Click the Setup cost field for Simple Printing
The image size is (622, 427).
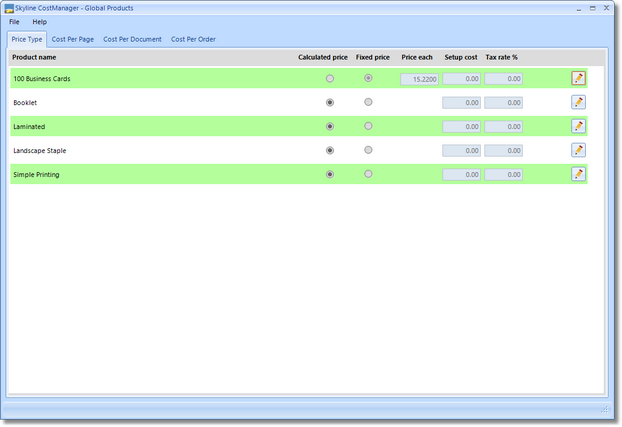[x=461, y=174]
